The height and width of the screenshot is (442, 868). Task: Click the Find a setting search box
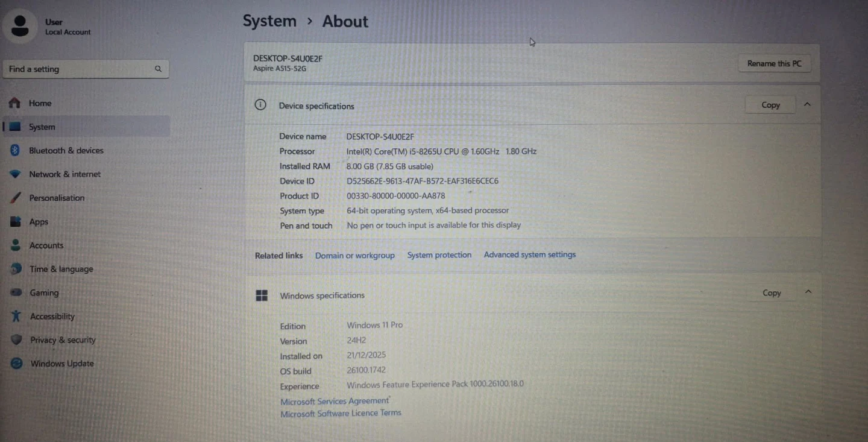pos(86,69)
